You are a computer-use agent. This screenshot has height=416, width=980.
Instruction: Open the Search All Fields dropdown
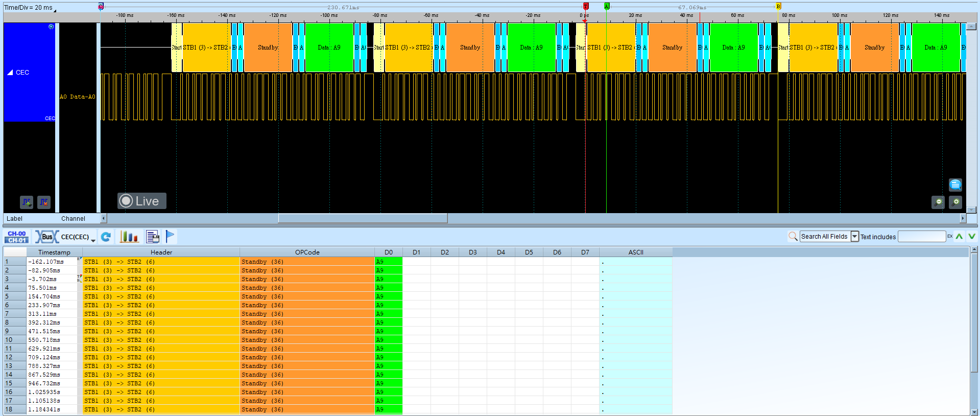(854, 236)
